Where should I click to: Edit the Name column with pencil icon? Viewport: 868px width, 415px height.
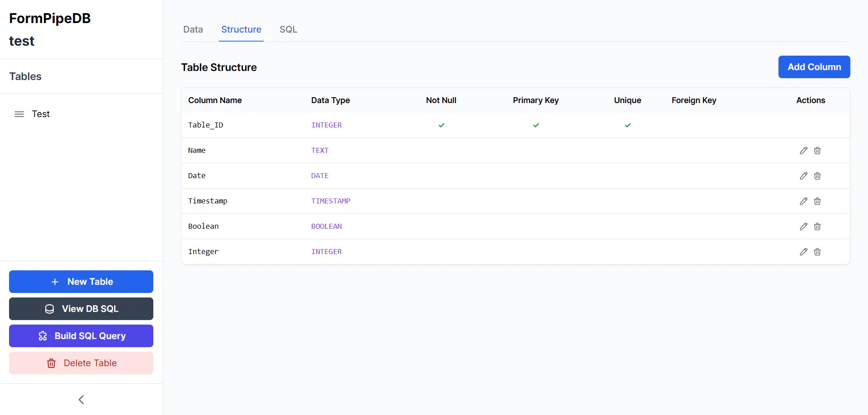click(x=803, y=151)
